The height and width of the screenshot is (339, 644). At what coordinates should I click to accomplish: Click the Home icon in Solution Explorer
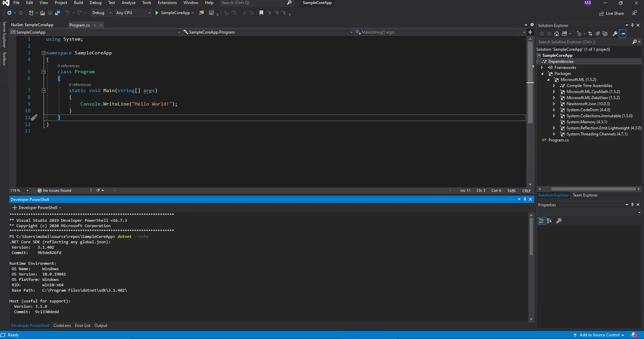556,34
